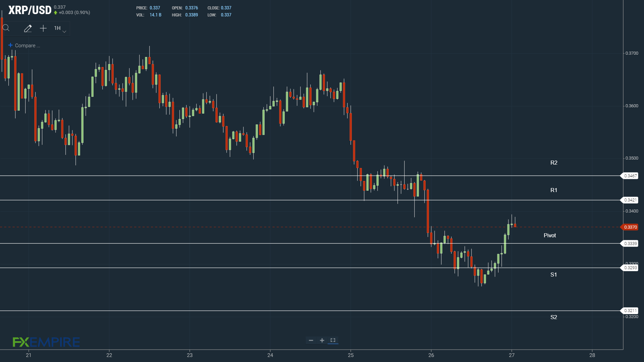Zoom in with the plus button
The width and height of the screenshot is (644, 362).
point(322,340)
